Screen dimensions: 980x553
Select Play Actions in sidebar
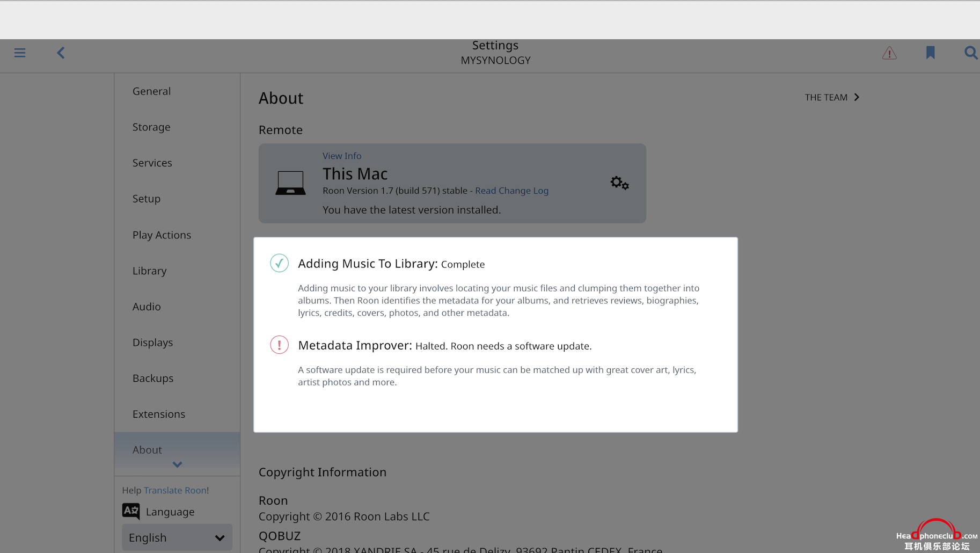pyautogui.click(x=177, y=235)
